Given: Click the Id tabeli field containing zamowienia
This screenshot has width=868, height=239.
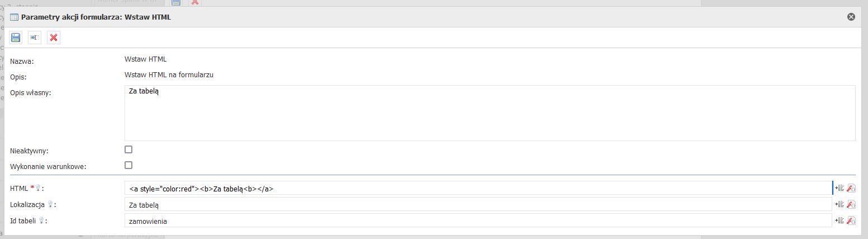Looking at the screenshot, I should [478, 221].
